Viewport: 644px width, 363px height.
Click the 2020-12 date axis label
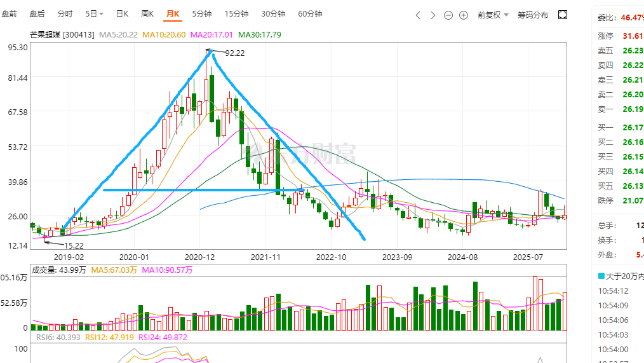coord(199,257)
